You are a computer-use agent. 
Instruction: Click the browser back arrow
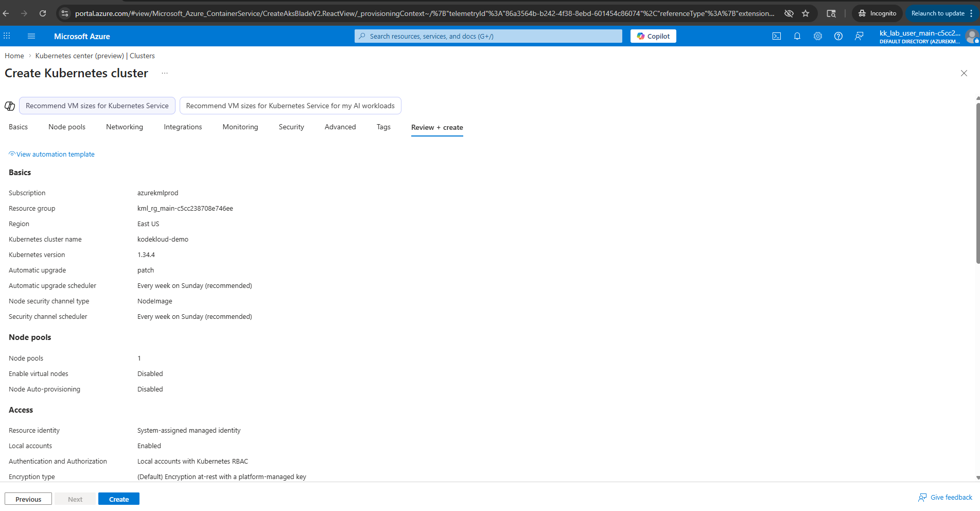click(6, 13)
